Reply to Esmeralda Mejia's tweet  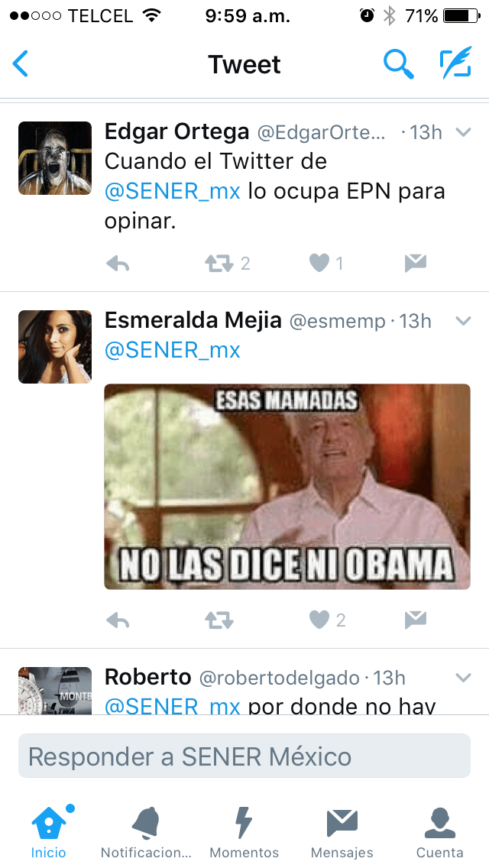[x=118, y=620]
